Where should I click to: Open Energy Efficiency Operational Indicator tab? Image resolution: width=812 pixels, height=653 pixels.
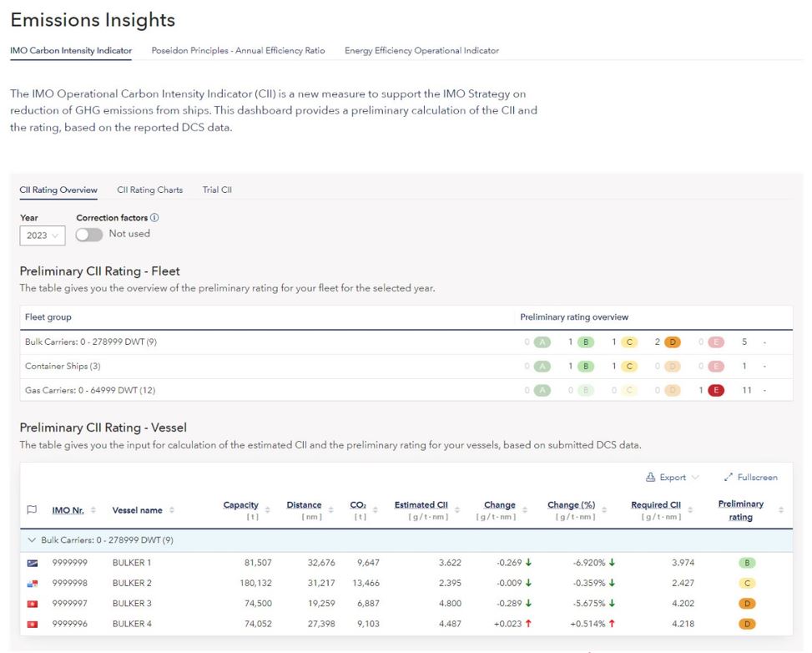click(x=421, y=50)
